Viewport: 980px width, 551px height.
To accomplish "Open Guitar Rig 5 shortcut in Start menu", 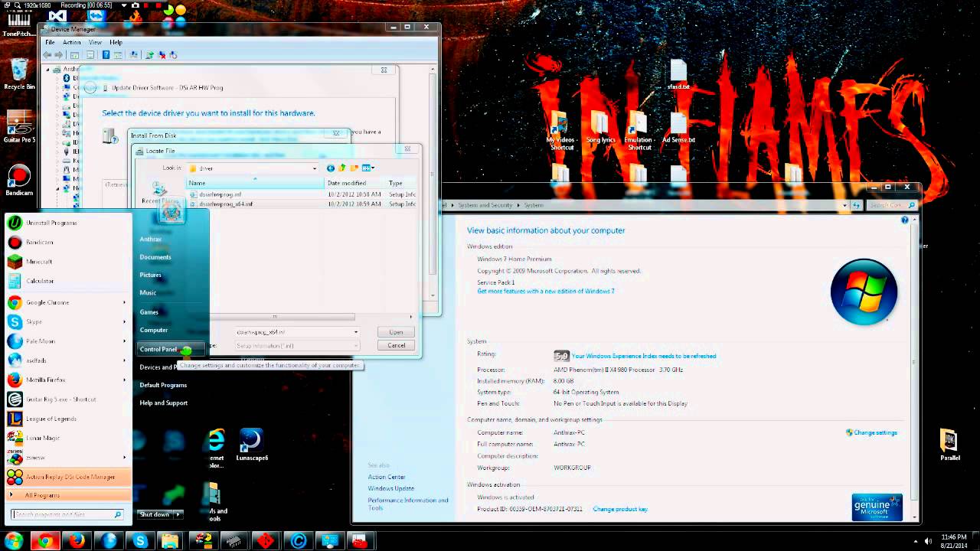I will 67,399.
